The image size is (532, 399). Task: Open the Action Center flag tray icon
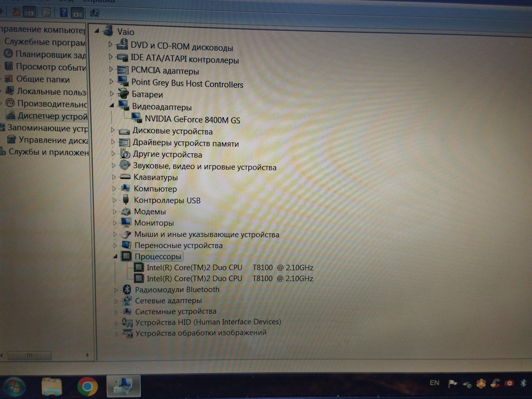(x=452, y=383)
